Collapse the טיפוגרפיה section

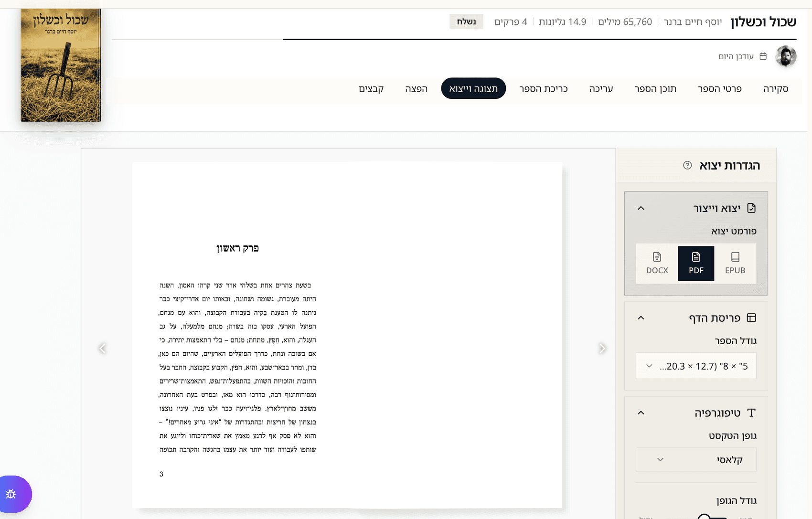click(x=641, y=413)
